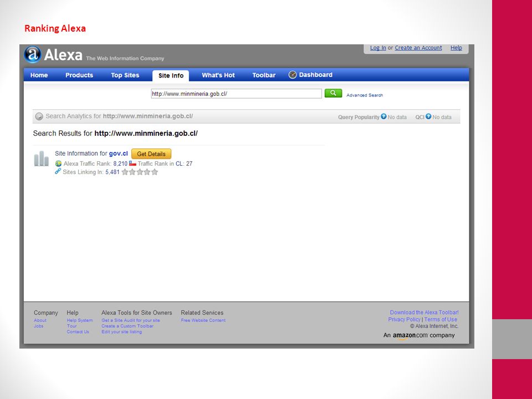The image size is (532, 399).
Task: Click the Advanced Search link
Action: pyautogui.click(x=365, y=95)
